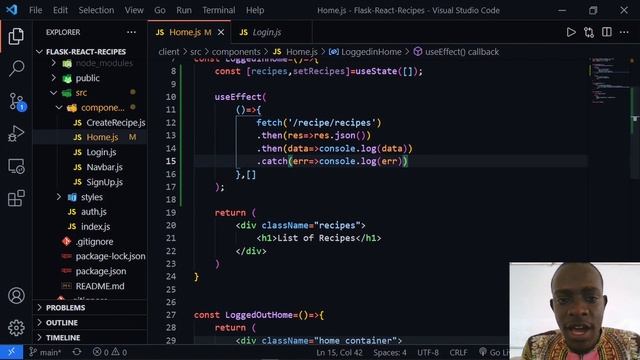Open the Source Control view
The width and height of the screenshot is (640, 360).
(17, 101)
